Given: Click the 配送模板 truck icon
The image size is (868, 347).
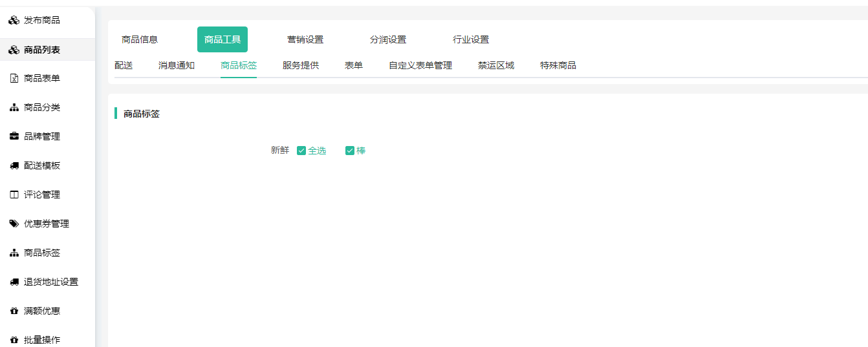Looking at the screenshot, I should 14,165.
